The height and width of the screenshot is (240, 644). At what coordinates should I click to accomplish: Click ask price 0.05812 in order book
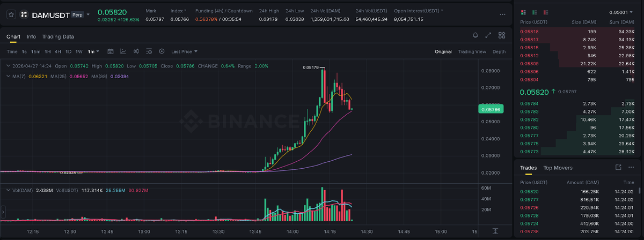[529, 56]
